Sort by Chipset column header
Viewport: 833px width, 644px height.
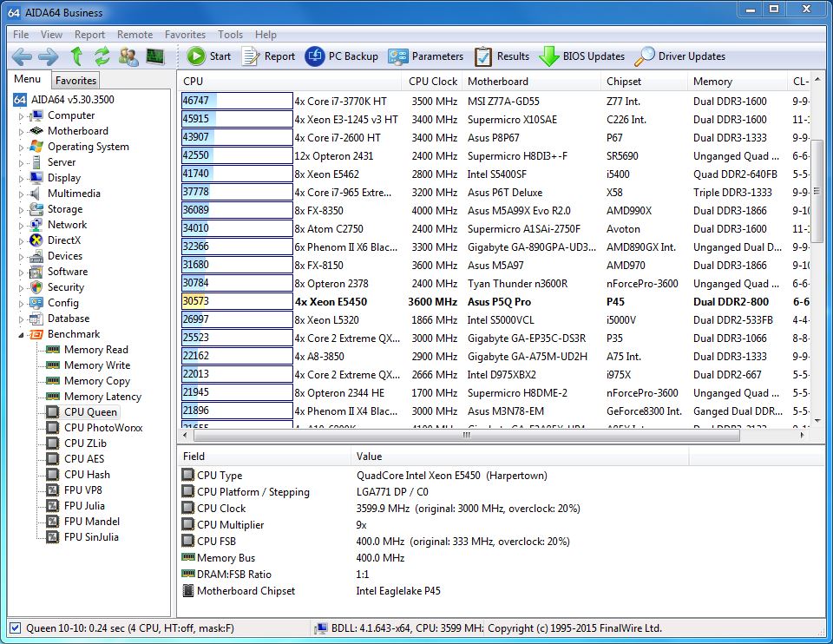pos(645,82)
